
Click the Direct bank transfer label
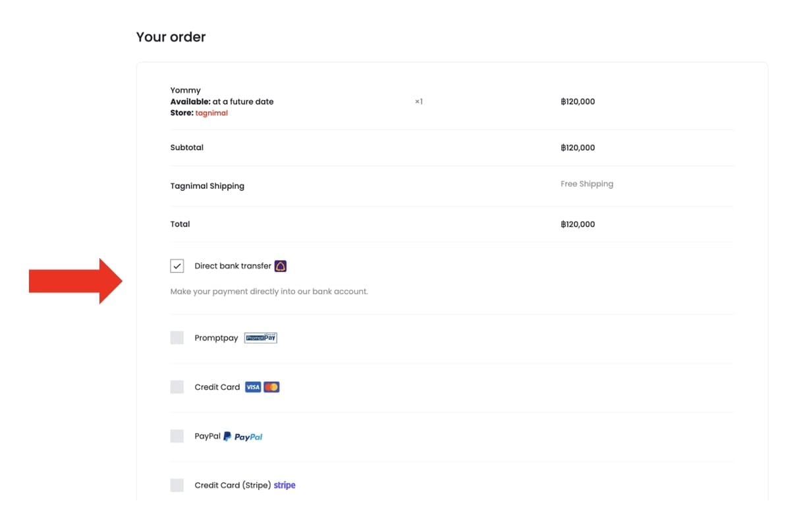[x=233, y=266]
